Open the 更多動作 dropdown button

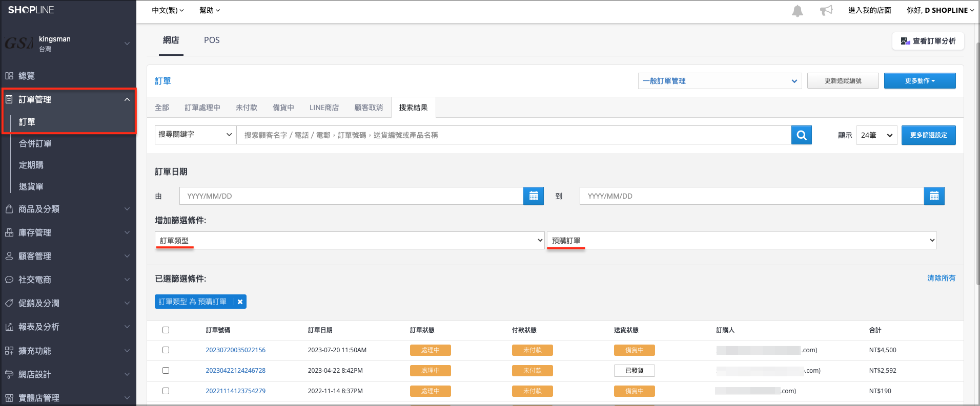(x=920, y=81)
